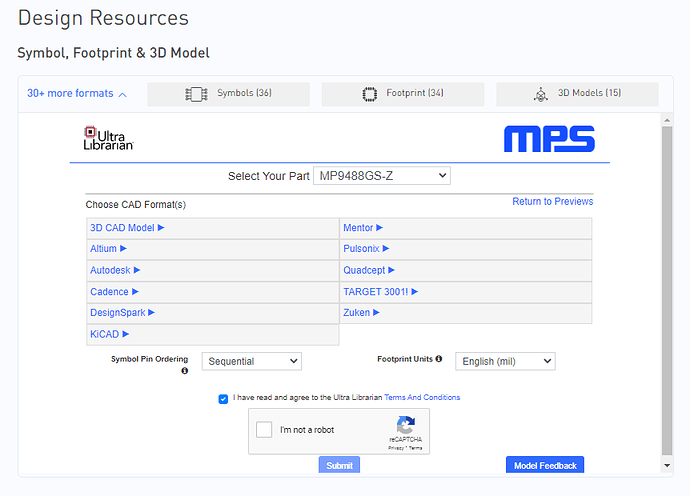Expand the Altium format row
The image size is (690, 496).
[x=213, y=249]
